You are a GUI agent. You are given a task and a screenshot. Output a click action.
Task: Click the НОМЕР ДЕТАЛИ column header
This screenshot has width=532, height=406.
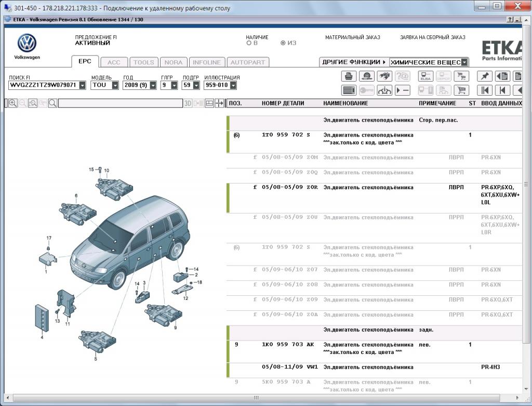pos(283,103)
